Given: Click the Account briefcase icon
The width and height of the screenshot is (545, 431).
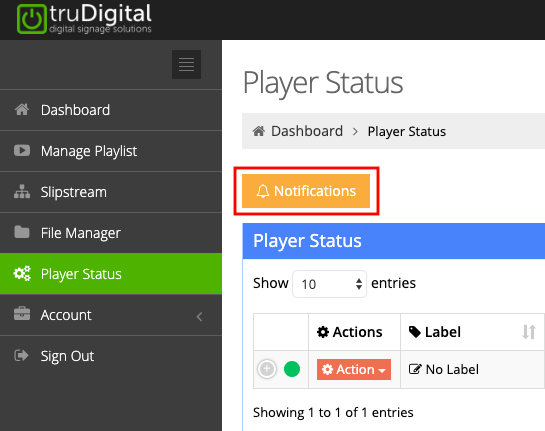Looking at the screenshot, I should tap(22, 314).
